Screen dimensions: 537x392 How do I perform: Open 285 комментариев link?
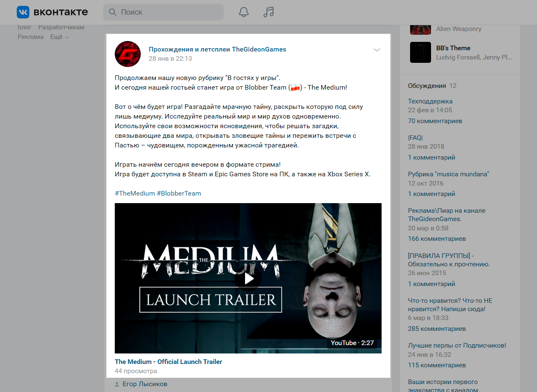437,329
